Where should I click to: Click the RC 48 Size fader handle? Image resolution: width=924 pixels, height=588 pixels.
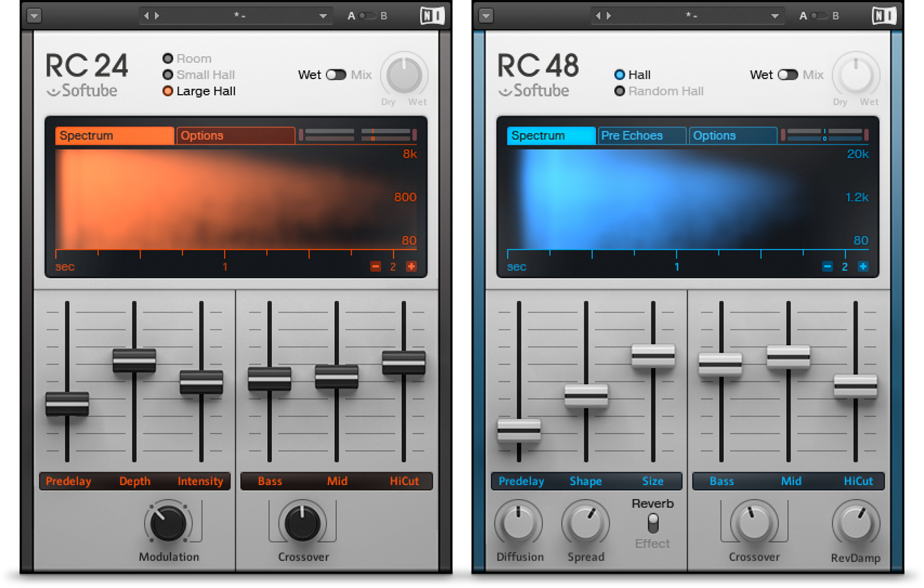pos(653,356)
